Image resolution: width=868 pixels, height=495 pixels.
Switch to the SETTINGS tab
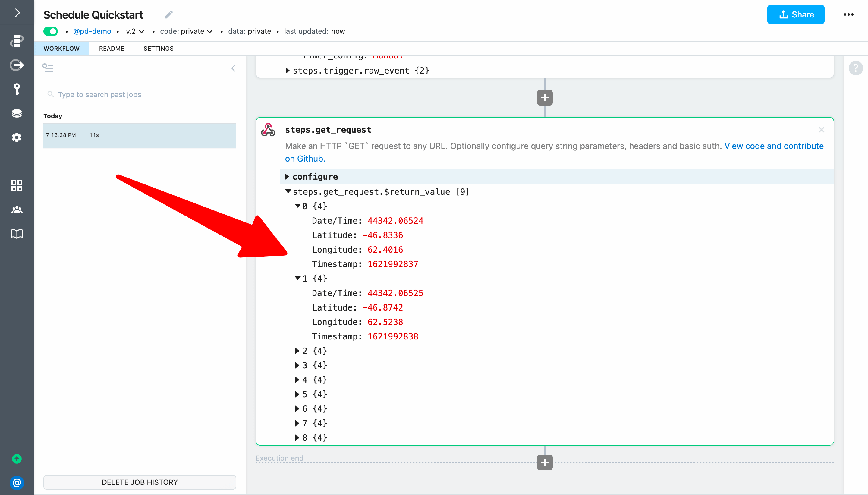[x=158, y=49]
